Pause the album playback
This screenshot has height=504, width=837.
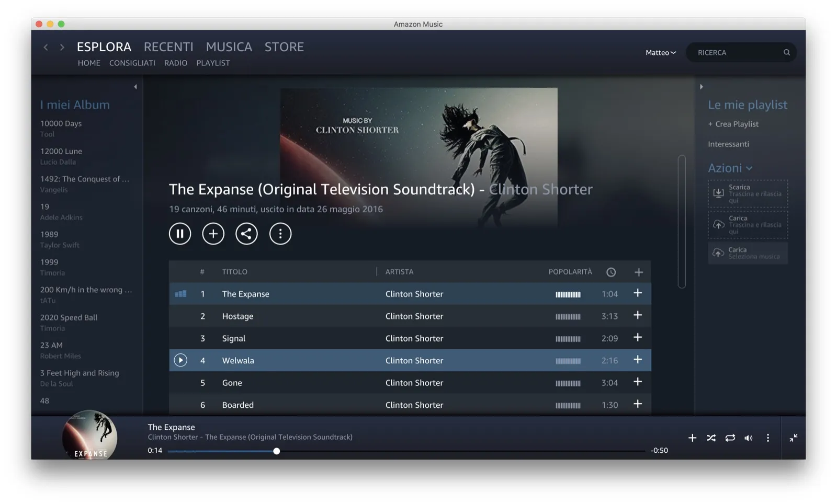pyautogui.click(x=180, y=234)
